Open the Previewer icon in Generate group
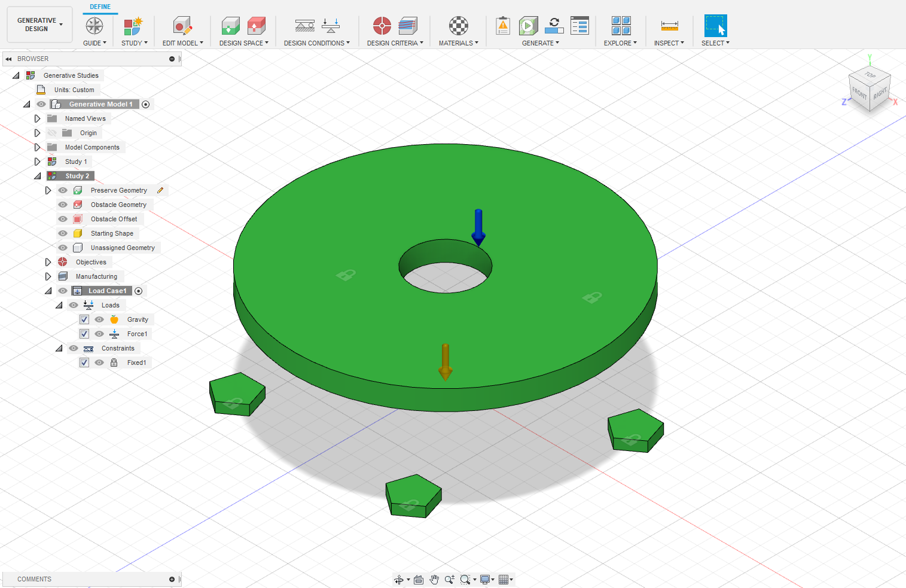This screenshot has height=588, width=906. pyautogui.click(x=554, y=26)
